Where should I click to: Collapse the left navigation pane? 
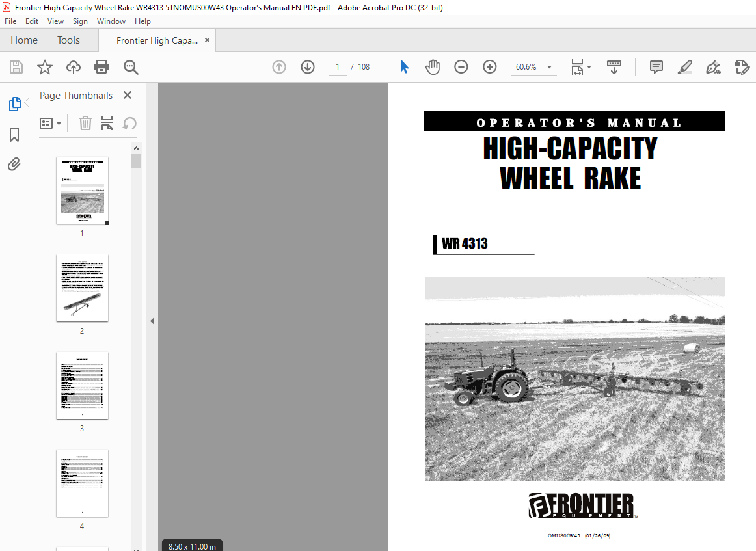[x=152, y=321]
